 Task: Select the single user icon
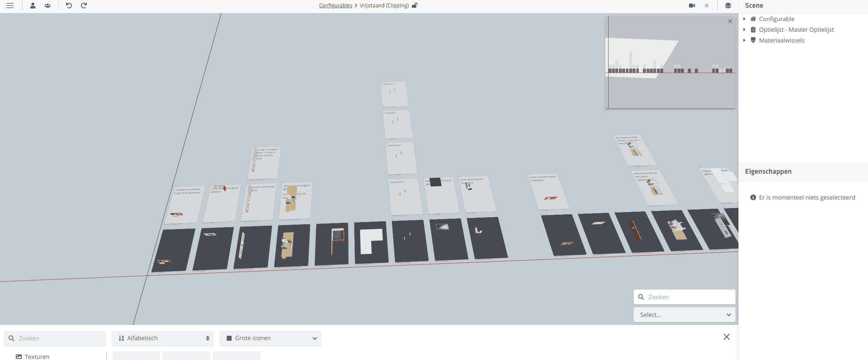[x=33, y=6]
